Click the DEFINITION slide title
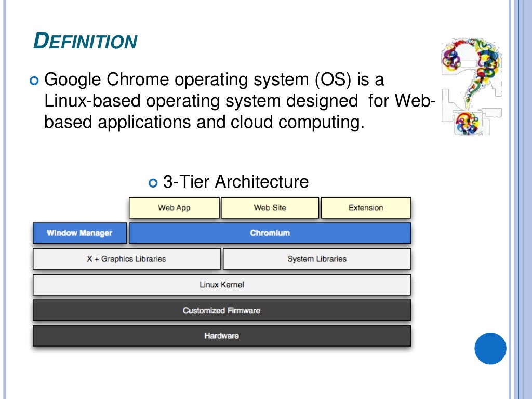 pyautogui.click(x=85, y=41)
